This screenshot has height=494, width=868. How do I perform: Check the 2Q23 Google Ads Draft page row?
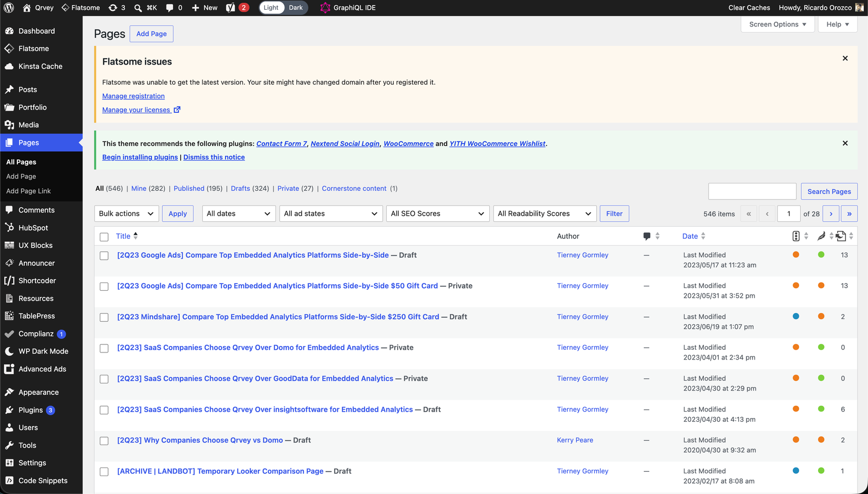point(104,255)
